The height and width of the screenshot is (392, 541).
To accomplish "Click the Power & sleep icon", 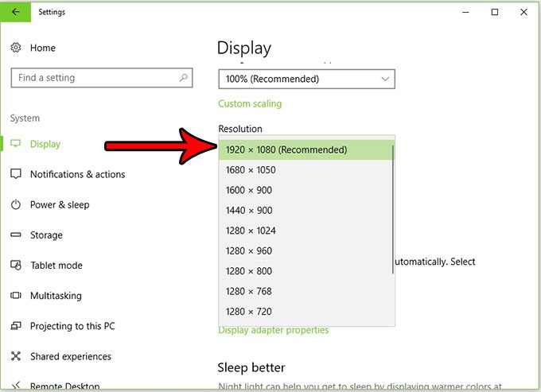I will (x=16, y=204).
